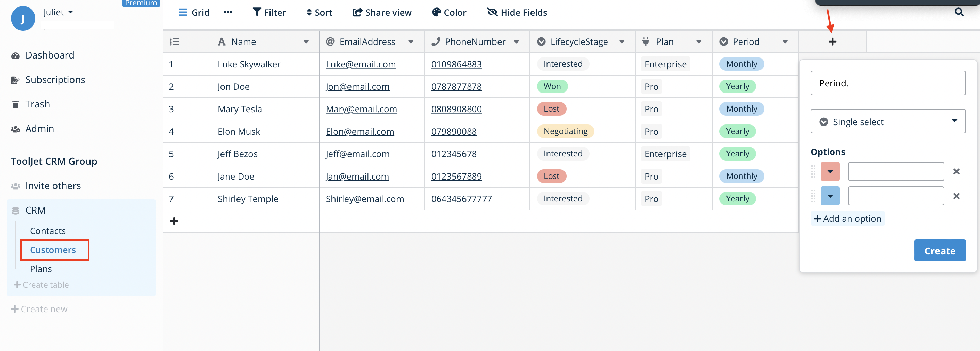The image size is (980, 351).
Task: Click the three-dot menu beside Grid
Action: 228,12
